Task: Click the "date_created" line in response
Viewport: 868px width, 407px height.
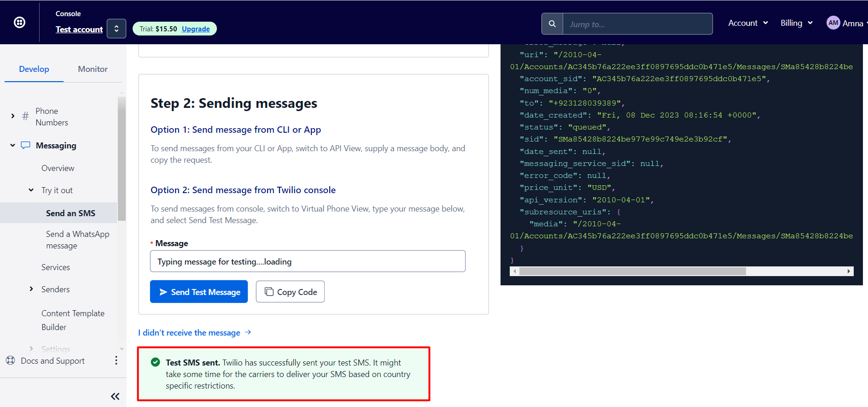Action: click(x=640, y=115)
